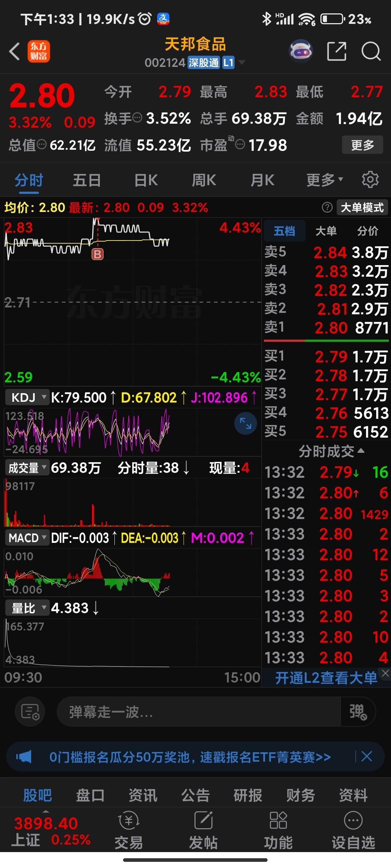This screenshot has width=391, height=868.
Task: Tap the battery indicator
Action: [332, 18]
